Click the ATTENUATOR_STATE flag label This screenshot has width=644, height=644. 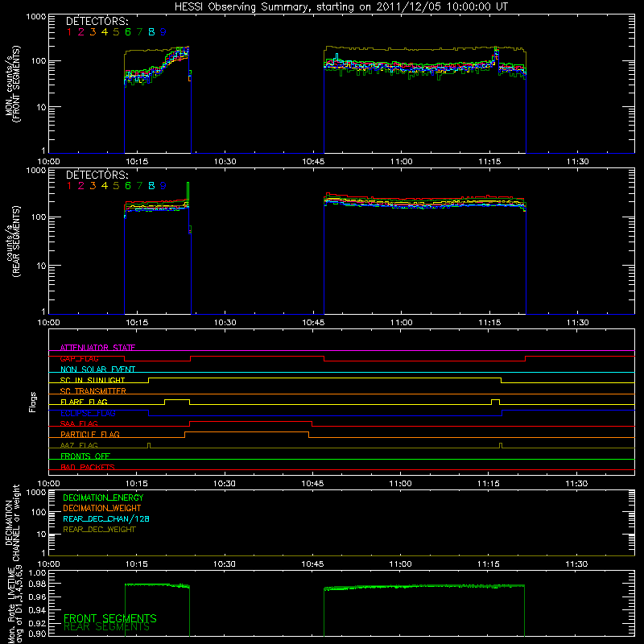pos(97,348)
